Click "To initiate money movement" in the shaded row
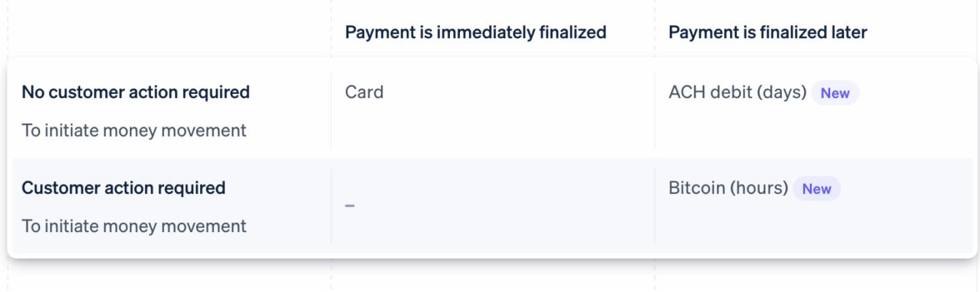This screenshot has height=292, width=980. pyautogui.click(x=134, y=226)
